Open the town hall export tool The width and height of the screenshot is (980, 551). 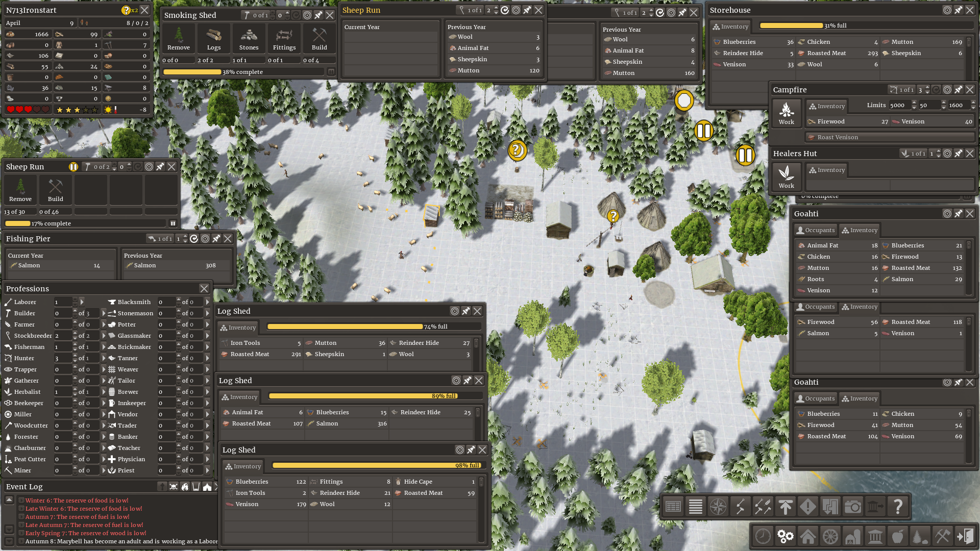tap(875, 507)
